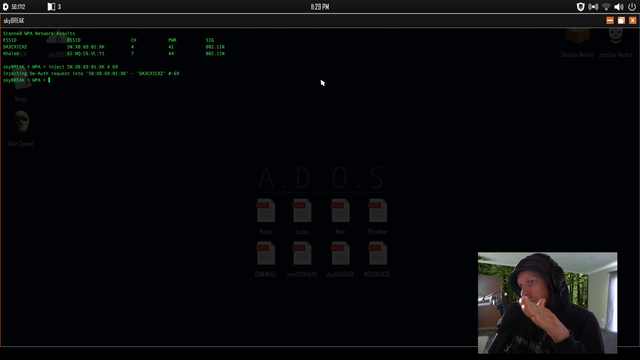This screenshot has height=360, width=640.
Task: Minimize the skyBREAK window
Action: [x=610, y=20]
